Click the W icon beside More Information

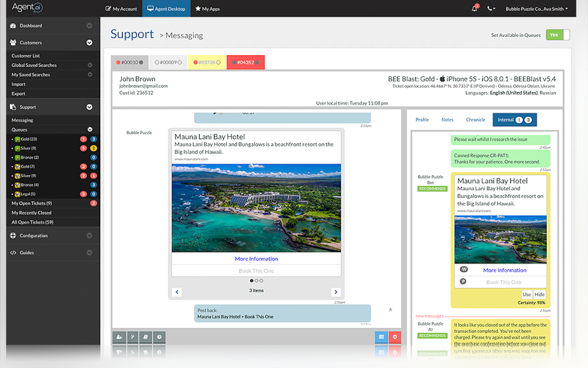coord(464,269)
